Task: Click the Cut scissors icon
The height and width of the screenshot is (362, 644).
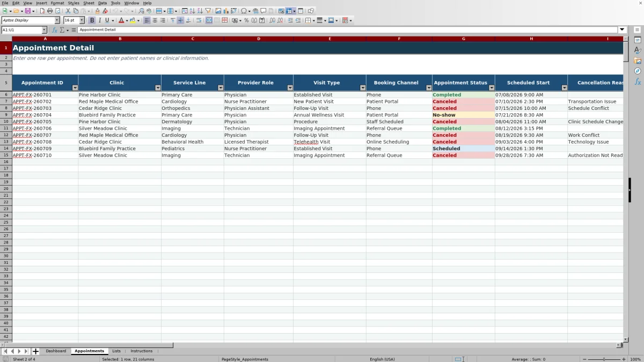Action: [x=68, y=11]
